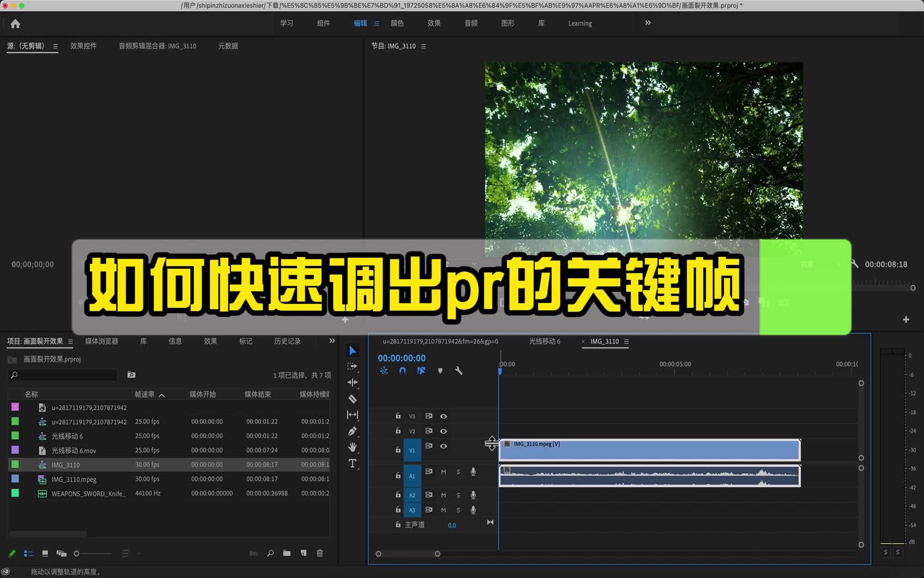The image size is (924, 578).
Task: Target track V1 header button
Action: tap(412, 450)
